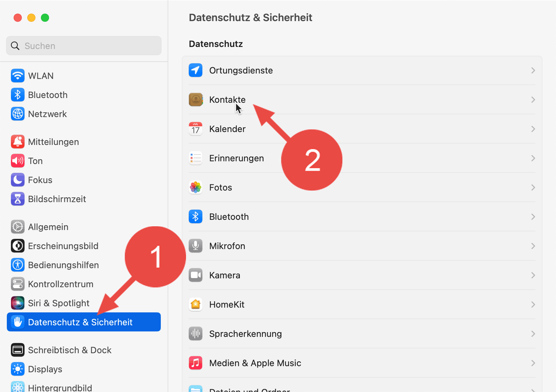The height and width of the screenshot is (392, 556).
Task: Click the Mitteilungen bell icon
Action: [18, 142]
